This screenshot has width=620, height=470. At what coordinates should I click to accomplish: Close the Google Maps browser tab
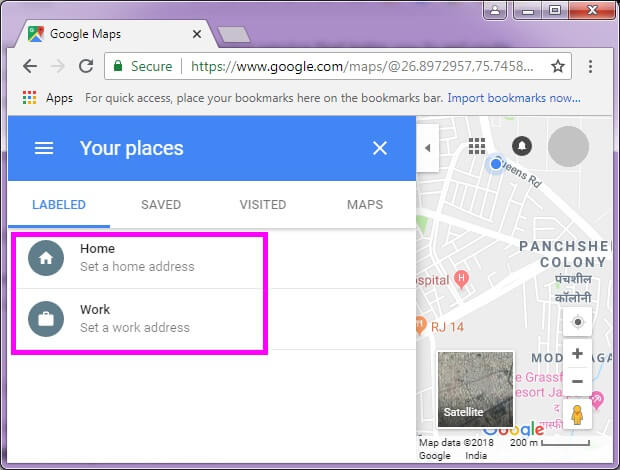(197, 34)
